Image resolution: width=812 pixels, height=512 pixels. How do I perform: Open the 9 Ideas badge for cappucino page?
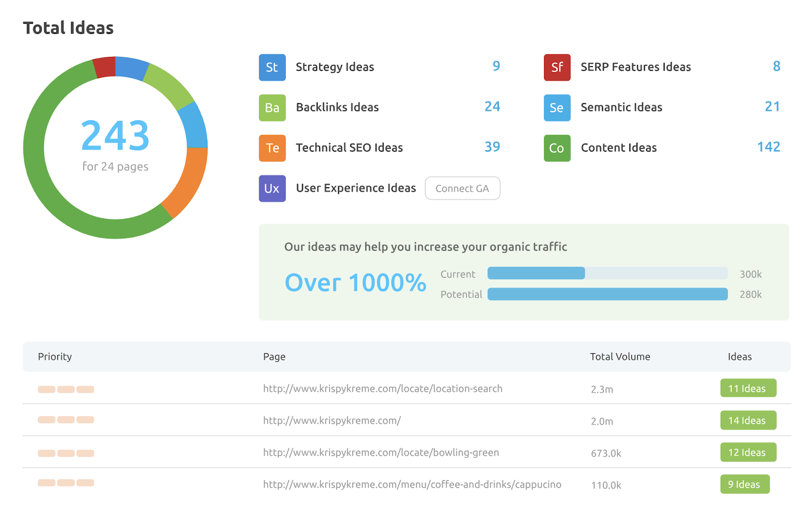(x=745, y=484)
